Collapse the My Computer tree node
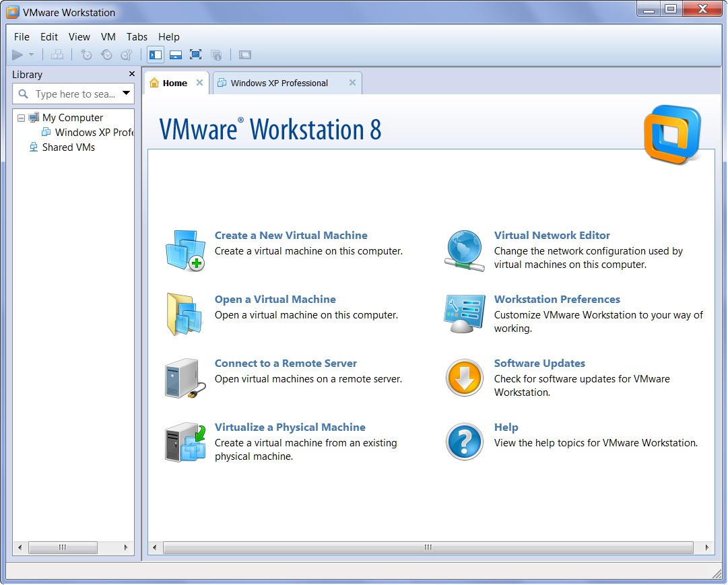 coord(21,118)
